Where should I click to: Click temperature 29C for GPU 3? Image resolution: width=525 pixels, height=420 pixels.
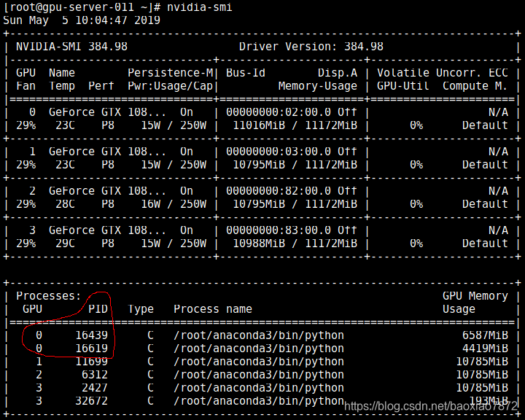[66, 244]
